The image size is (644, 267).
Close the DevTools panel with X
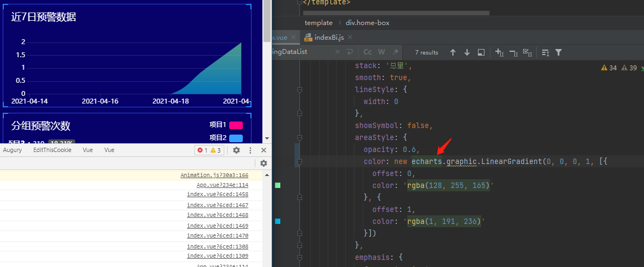tap(263, 150)
